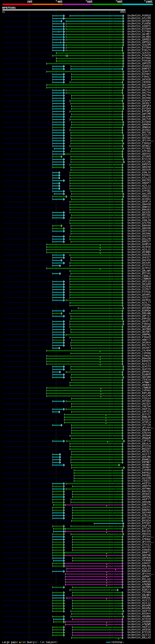Click the query end position 458
This screenshot has height=644, width=155.
point(122,12)
